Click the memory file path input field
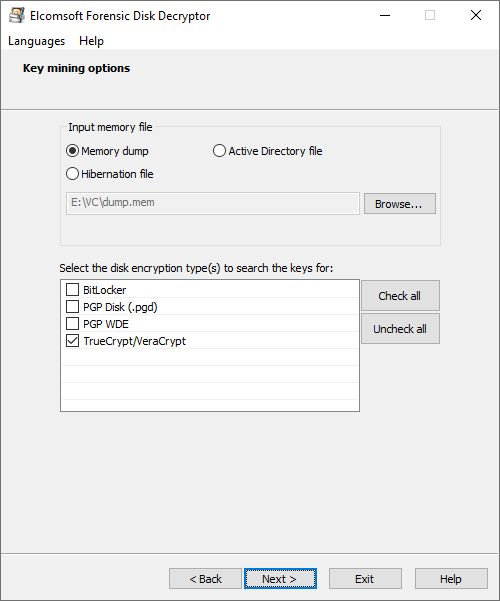Screen dimensions: 500x601 point(213,203)
